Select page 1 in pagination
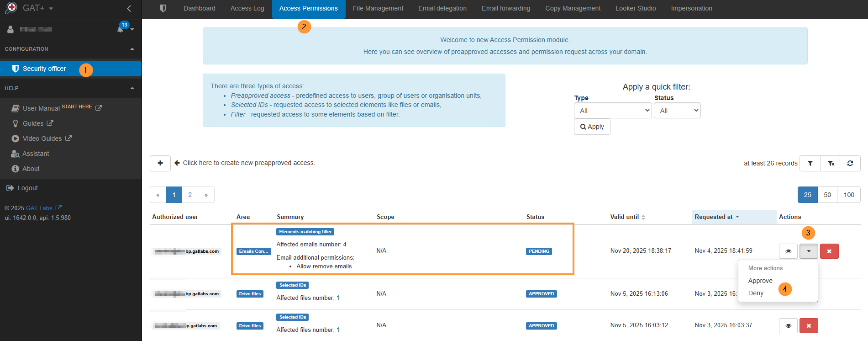 [x=174, y=195]
